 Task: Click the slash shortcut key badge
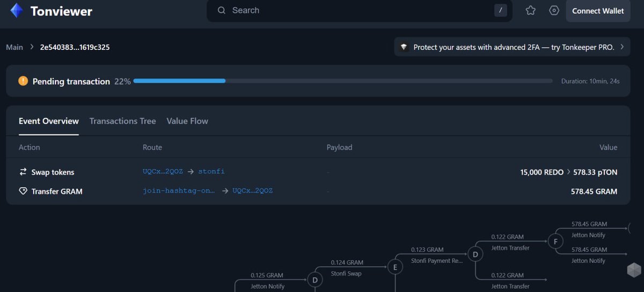coord(500,10)
